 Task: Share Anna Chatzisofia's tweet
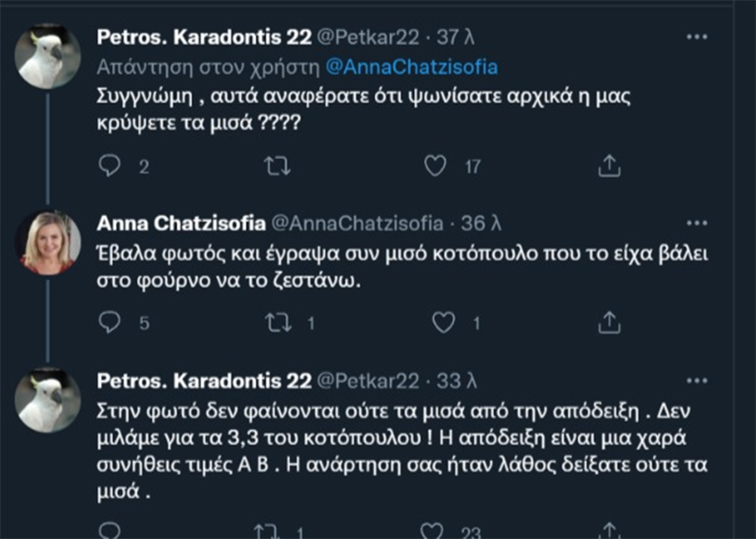pos(608,322)
